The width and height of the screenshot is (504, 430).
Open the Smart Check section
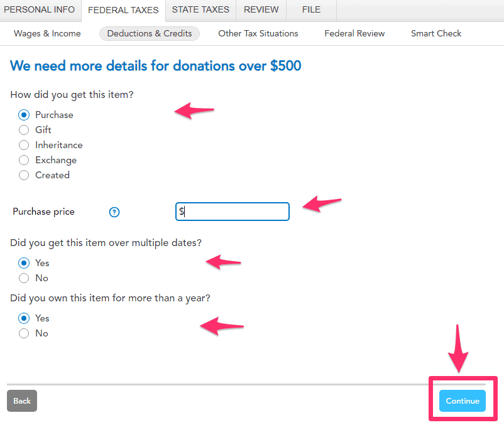[x=436, y=33]
